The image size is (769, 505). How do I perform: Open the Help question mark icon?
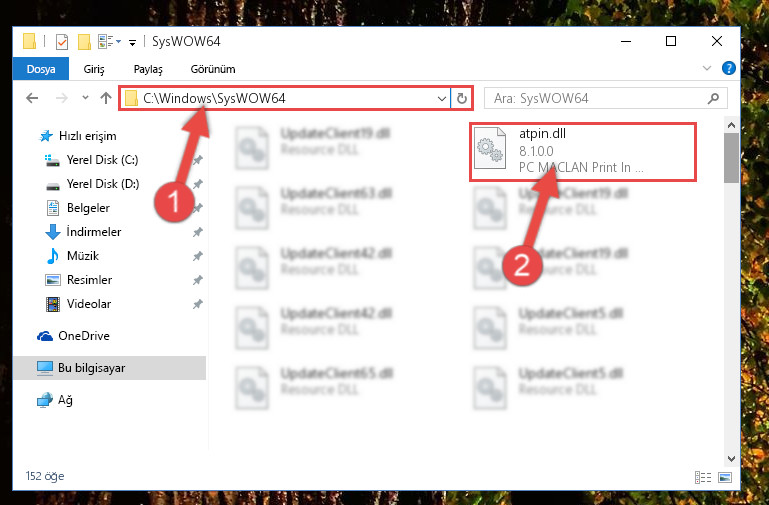[x=729, y=68]
